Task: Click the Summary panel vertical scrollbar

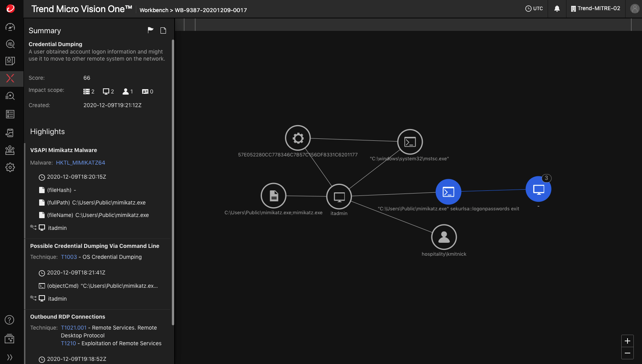Action: click(173, 182)
